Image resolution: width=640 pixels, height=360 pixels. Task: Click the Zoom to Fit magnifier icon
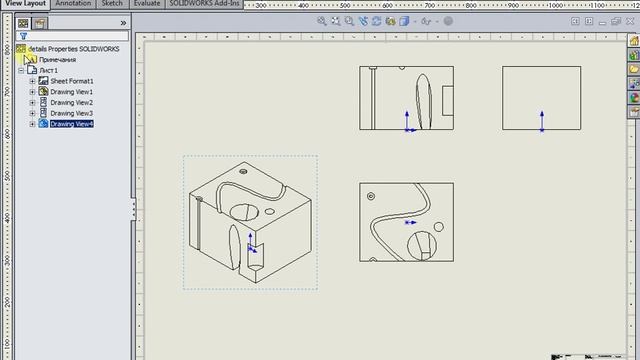pyautogui.click(x=322, y=21)
